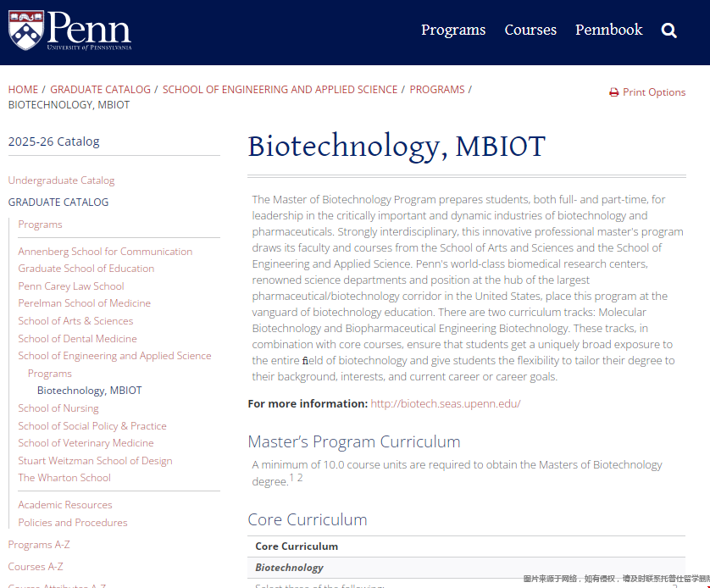Open School of Engineering breadcrumb link

click(x=280, y=89)
